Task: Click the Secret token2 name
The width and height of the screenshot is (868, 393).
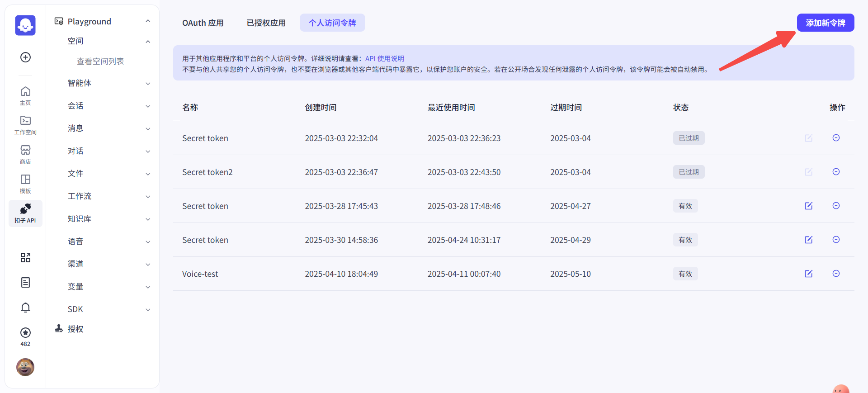Action: pyautogui.click(x=207, y=172)
